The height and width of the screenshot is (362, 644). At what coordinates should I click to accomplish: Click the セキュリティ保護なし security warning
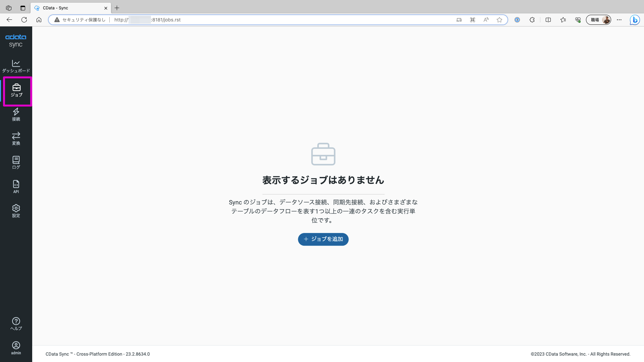tap(80, 20)
